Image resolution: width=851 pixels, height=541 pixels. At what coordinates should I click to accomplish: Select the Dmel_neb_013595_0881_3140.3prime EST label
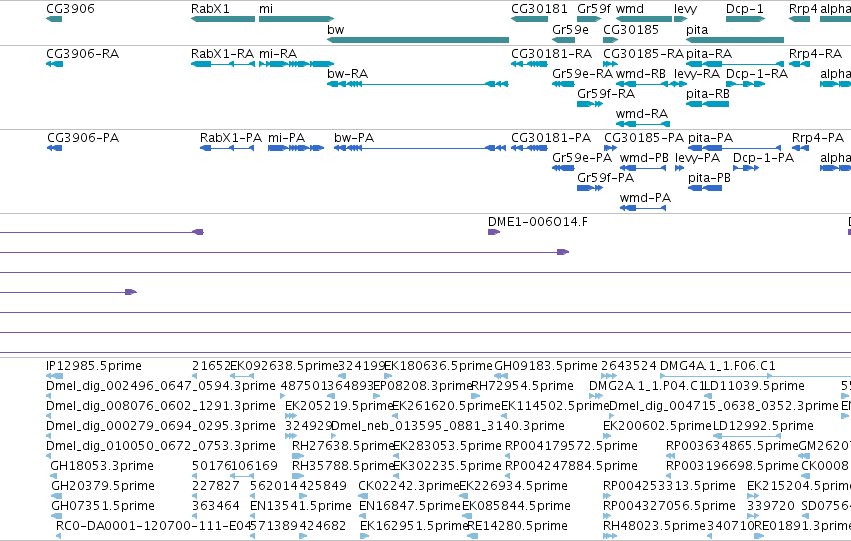(448, 426)
